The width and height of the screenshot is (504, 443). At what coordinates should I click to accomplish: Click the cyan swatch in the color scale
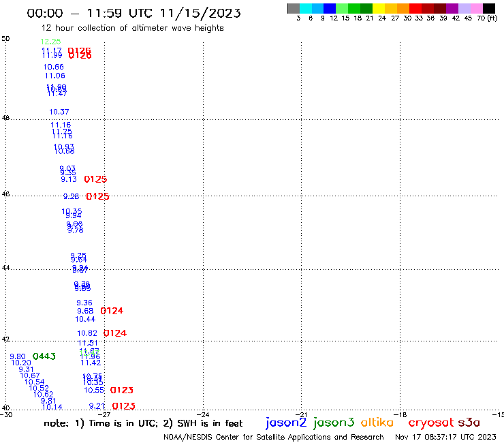click(x=306, y=8)
